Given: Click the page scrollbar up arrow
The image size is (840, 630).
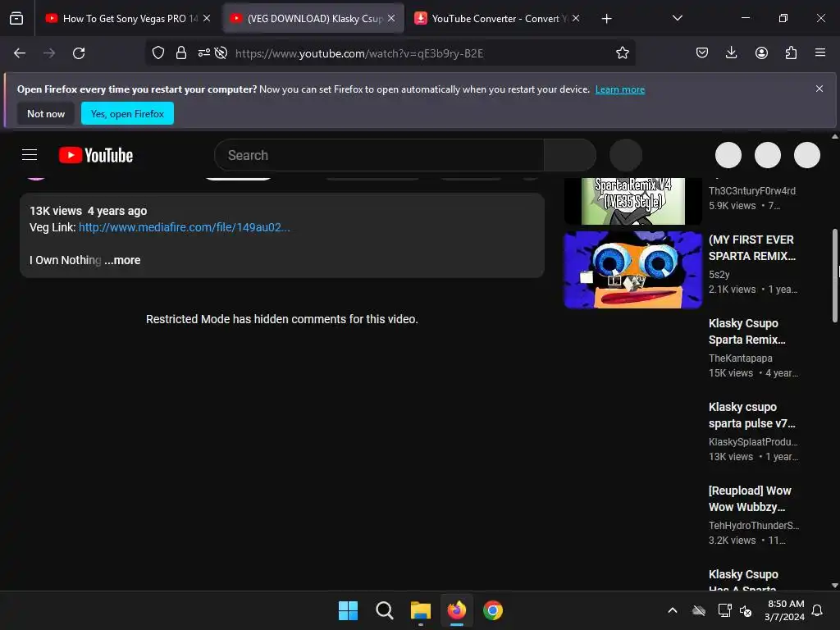Looking at the screenshot, I should tap(834, 137).
